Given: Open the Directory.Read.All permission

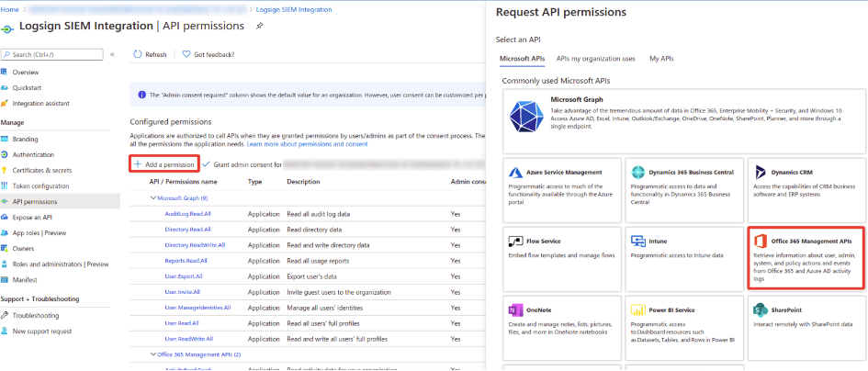Looking at the screenshot, I should pyautogui.click(x=187, y=230).
